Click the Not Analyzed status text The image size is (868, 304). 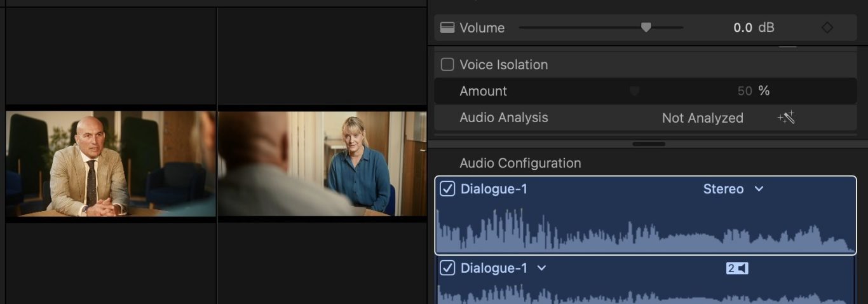tap(702, 118)
